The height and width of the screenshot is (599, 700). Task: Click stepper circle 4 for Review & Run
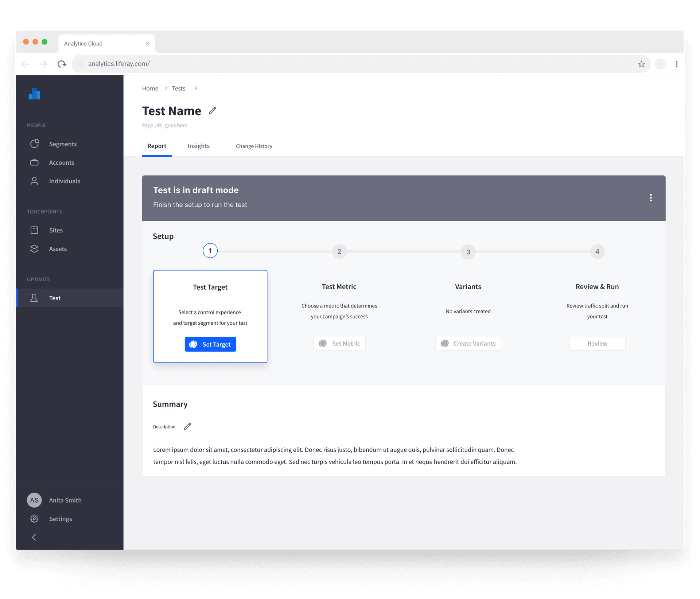pyautogui.click(x=597, y=251)
